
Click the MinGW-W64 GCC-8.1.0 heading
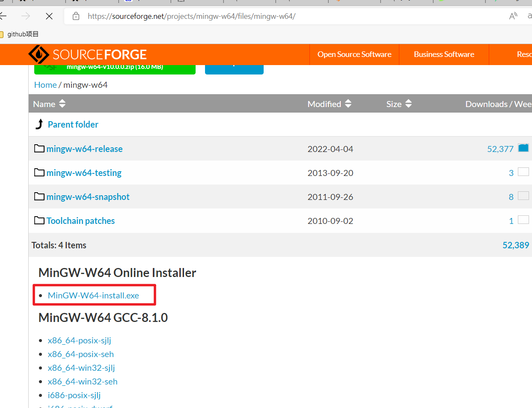pos(103,318)
